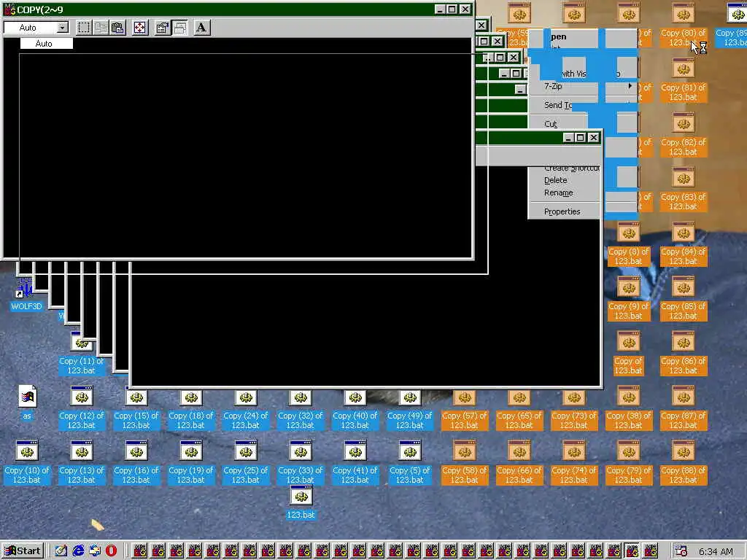
Task: Select Cut from the context menu
Action: click(550, 124)
